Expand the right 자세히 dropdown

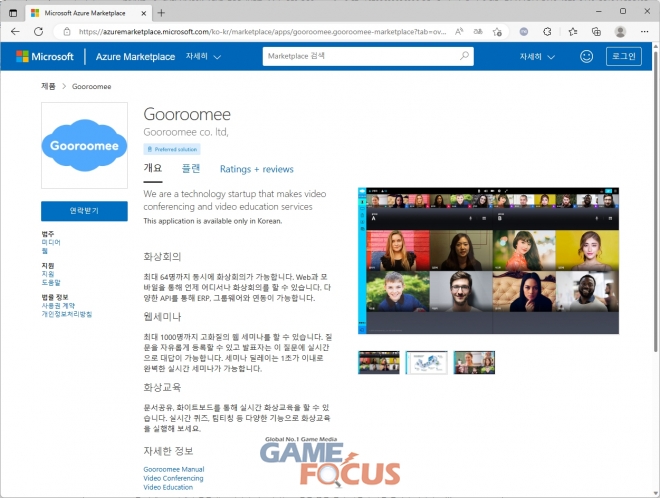pos(537,56)
